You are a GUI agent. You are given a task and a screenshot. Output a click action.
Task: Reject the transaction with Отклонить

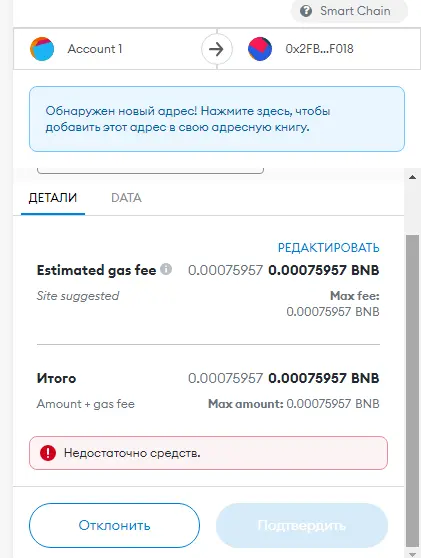pos(114,525)
